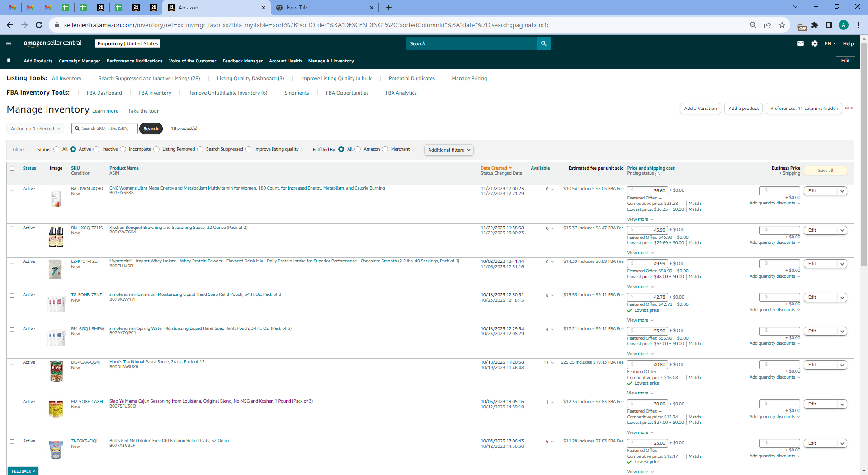Choose the All status radio button

tap(57, 149)
